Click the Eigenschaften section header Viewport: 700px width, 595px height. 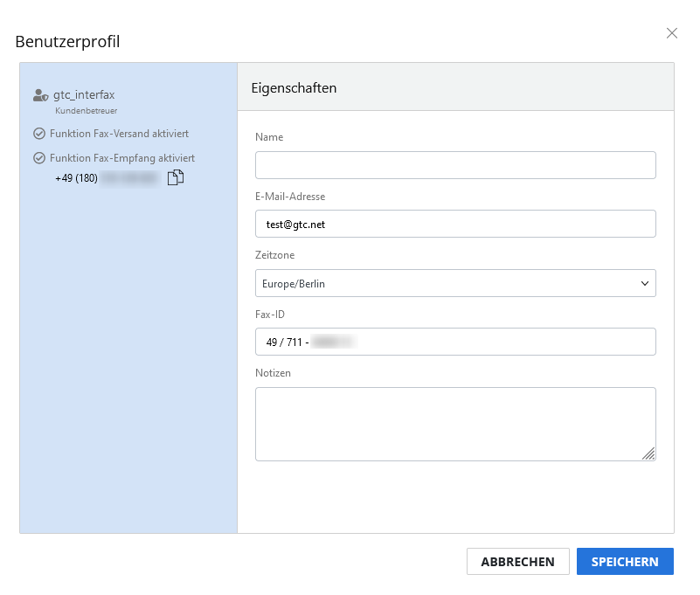[294, 87]
